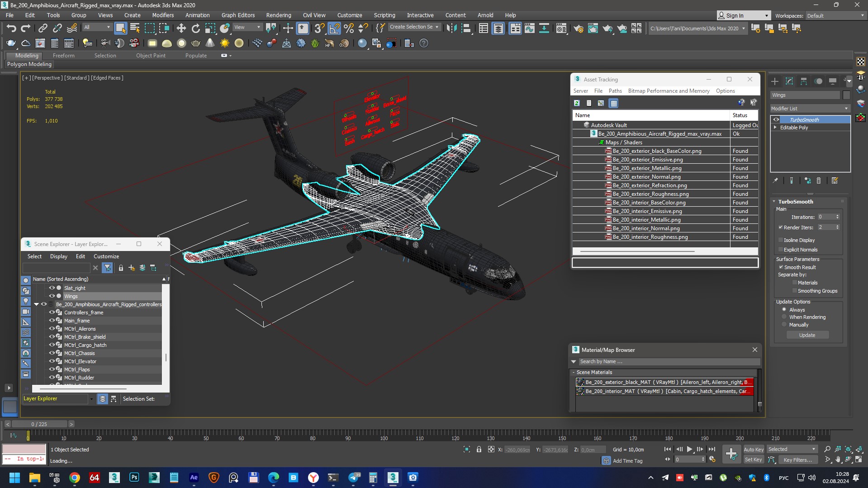
Task: Open Google Chrome from the taskbar
Action: click(x=75, y=478)
